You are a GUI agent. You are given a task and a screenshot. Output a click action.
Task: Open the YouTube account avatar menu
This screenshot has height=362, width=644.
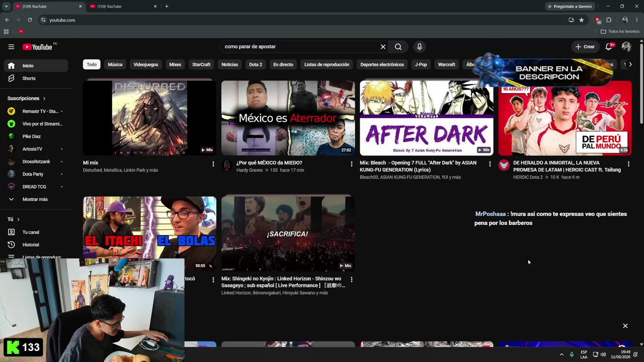(x=626, y=47)
